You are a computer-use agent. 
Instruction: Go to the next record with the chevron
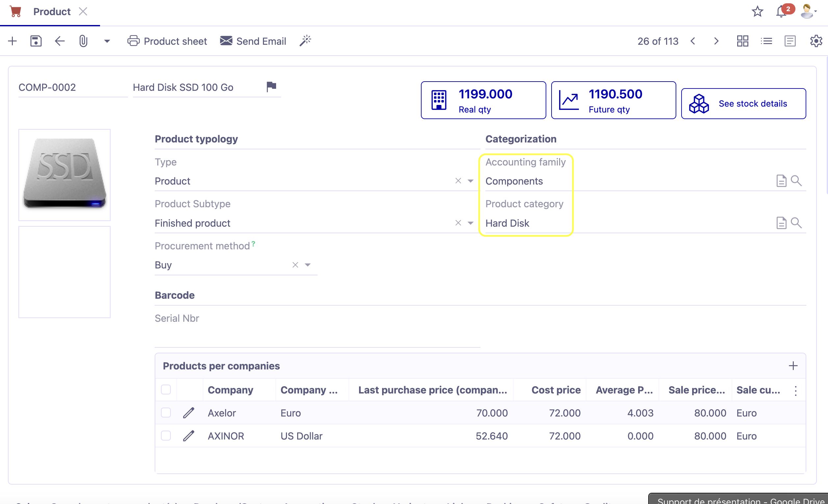(716, 41)
